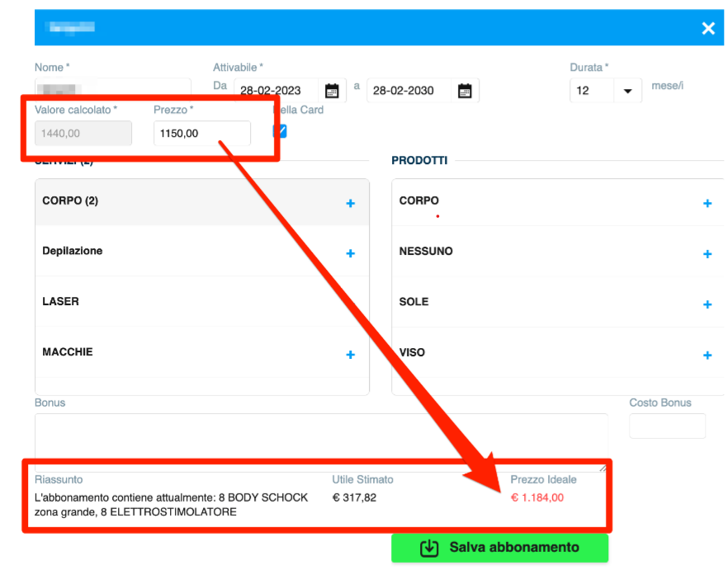Viewport: 728px width, 575px height.
Task: Click the Costo Bonus input field
Action: click(x=667, y=426)
